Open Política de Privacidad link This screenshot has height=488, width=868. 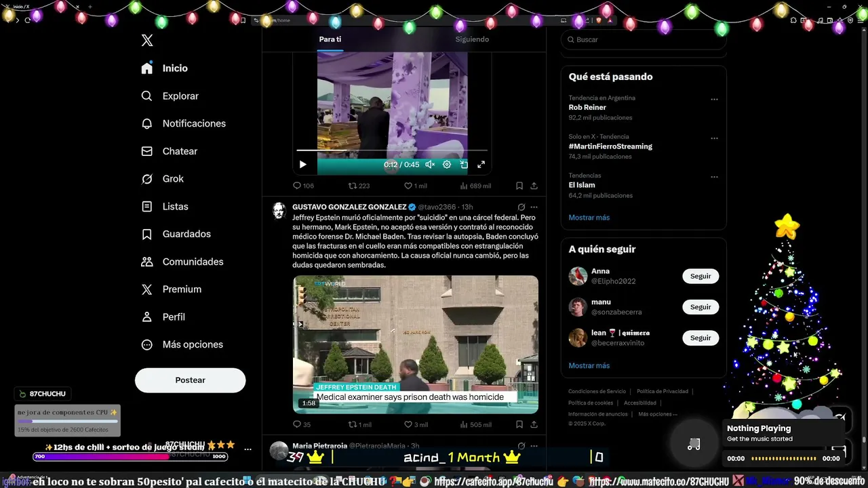(x=663, y=392)
